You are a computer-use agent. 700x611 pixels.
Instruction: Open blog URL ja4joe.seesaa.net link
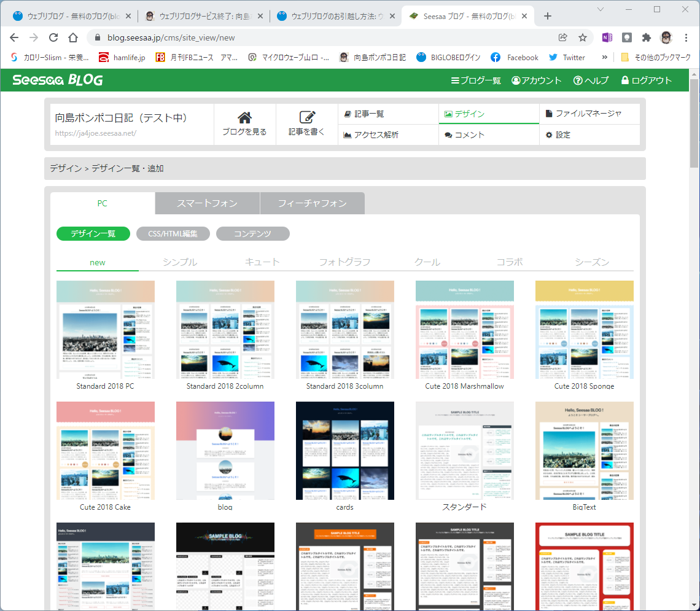pos(96,133)
